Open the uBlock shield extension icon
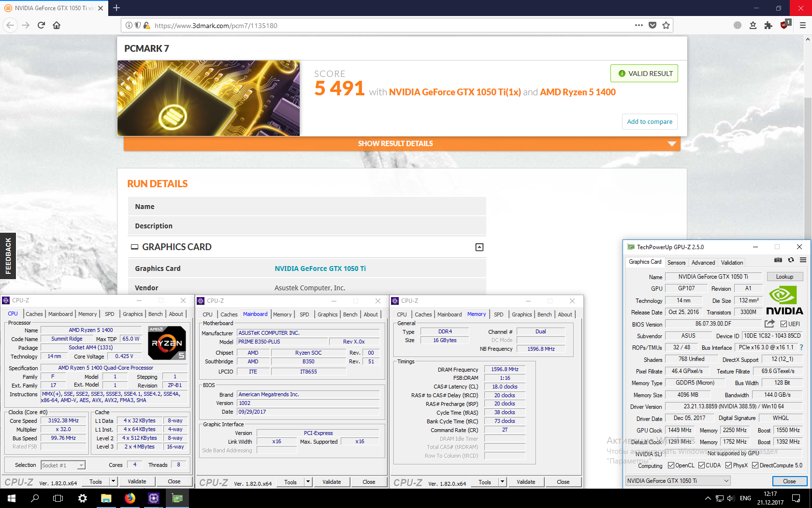The height and width of the screenshot is (508, 812). [785, 24]
